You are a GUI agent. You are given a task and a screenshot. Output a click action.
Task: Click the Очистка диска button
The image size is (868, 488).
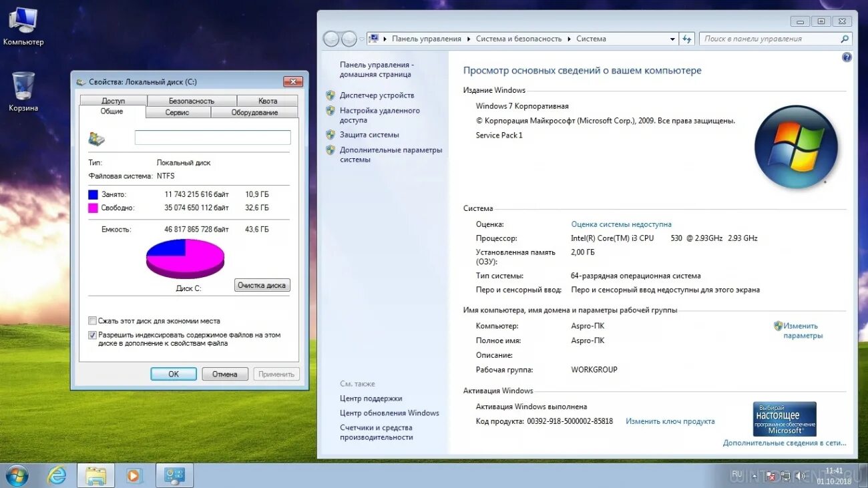tap(262, 285)
